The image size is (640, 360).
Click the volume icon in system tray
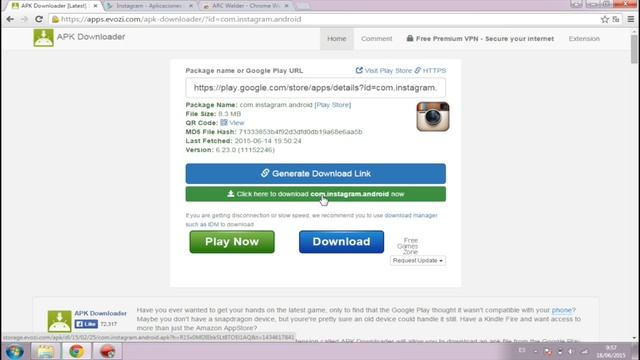571,351
